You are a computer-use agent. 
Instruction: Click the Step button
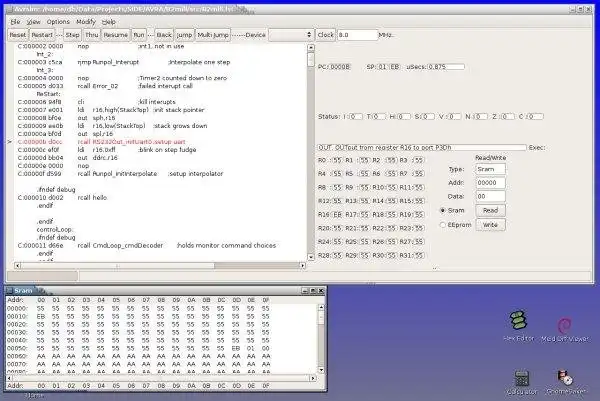click(x=72, y=35)
